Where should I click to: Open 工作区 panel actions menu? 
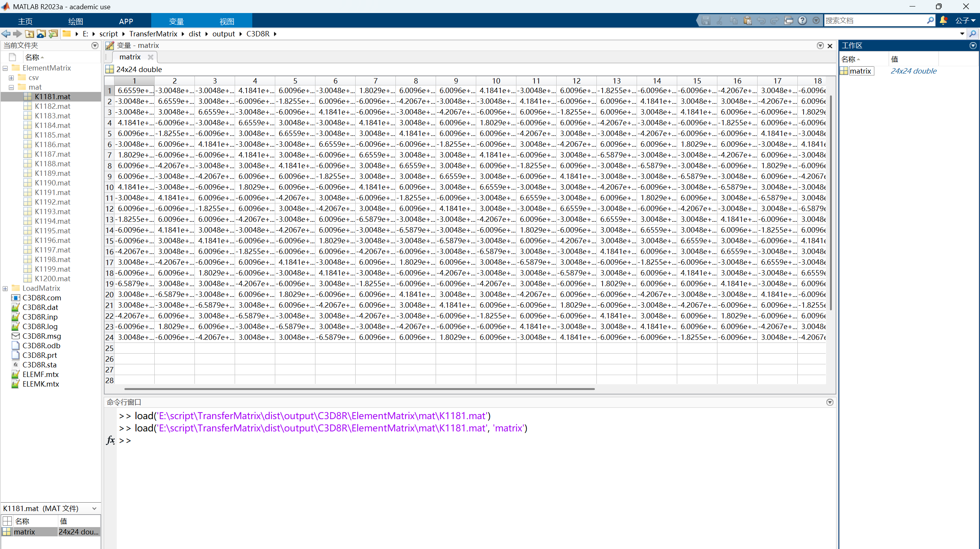973,46
